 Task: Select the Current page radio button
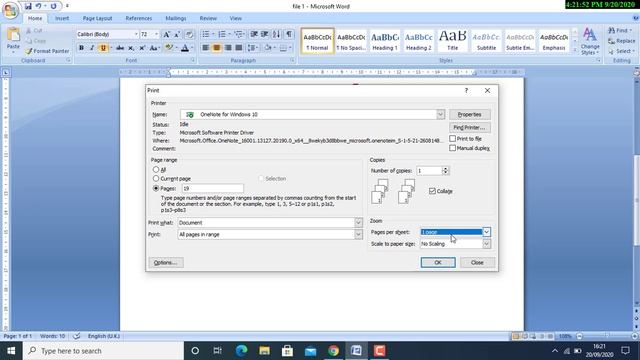click(x=156, y=178)
